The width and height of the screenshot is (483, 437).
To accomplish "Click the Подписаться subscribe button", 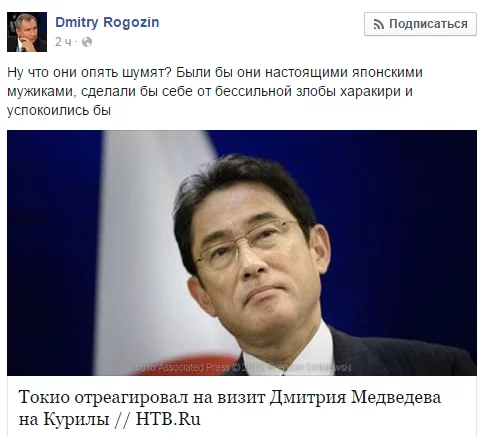I will coord(420,24).
